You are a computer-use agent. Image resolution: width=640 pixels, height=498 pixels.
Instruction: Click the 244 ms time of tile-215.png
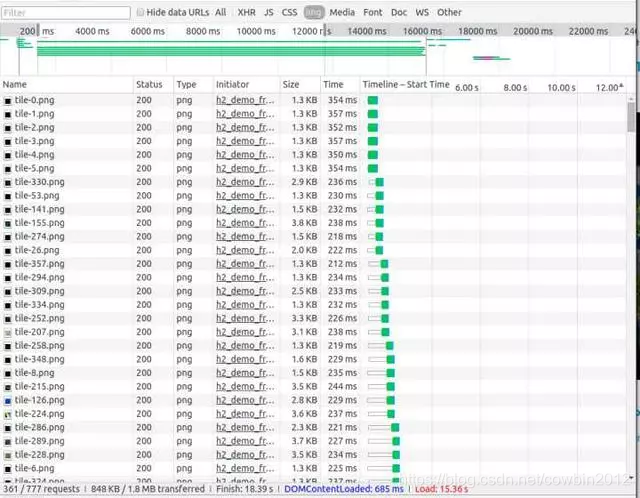pos(342,387)
